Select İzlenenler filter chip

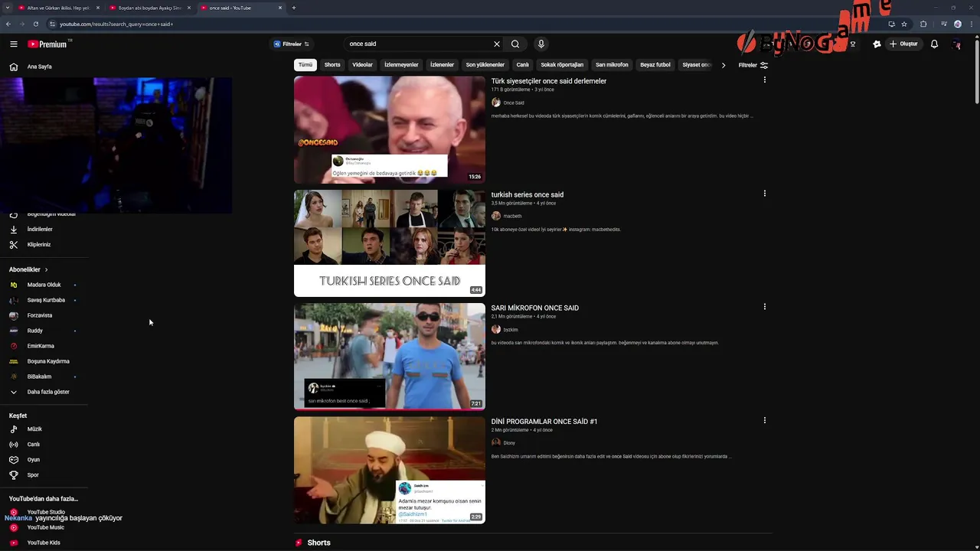click(x=442, y=65)
